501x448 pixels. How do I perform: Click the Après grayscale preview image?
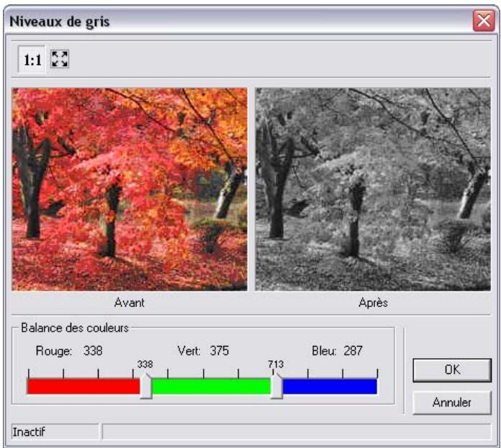click(372, 189)
